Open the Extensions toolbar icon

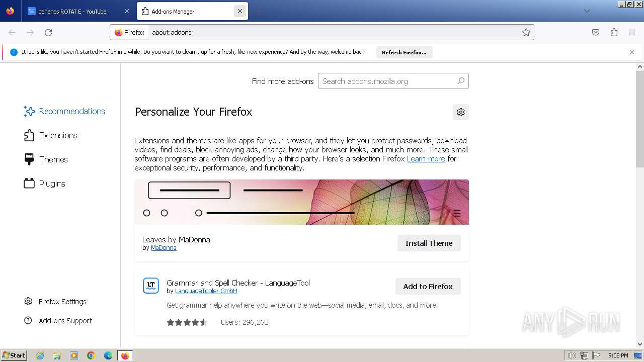click(x=614, y=32)
